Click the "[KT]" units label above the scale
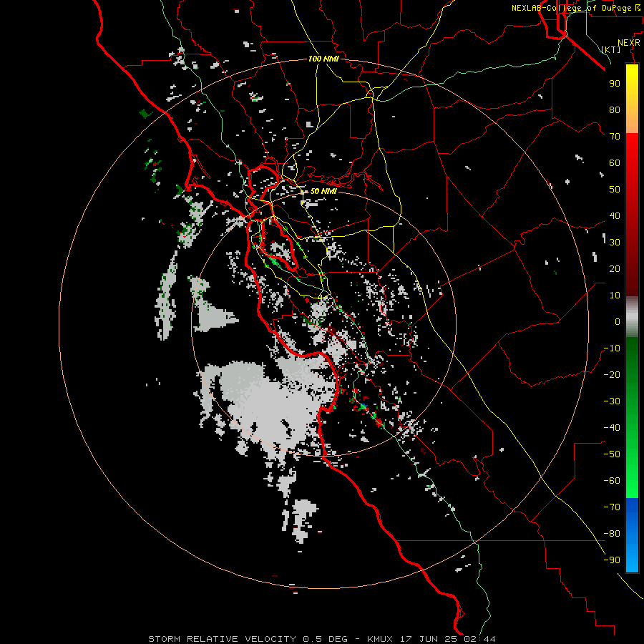The height and width of the screenshot is (644, 644). 611,49
